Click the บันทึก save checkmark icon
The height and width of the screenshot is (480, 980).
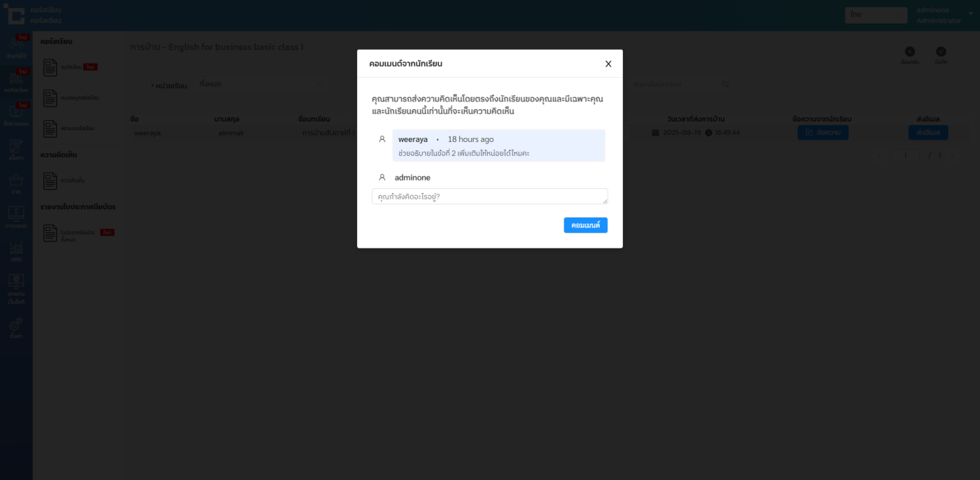(941, 52)
